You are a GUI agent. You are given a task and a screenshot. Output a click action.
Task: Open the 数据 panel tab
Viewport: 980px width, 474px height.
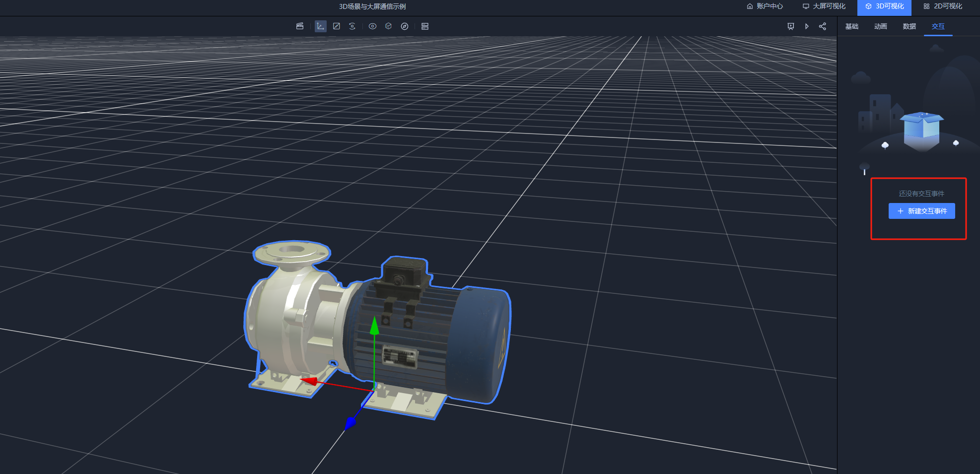click(x=910, y=26)
